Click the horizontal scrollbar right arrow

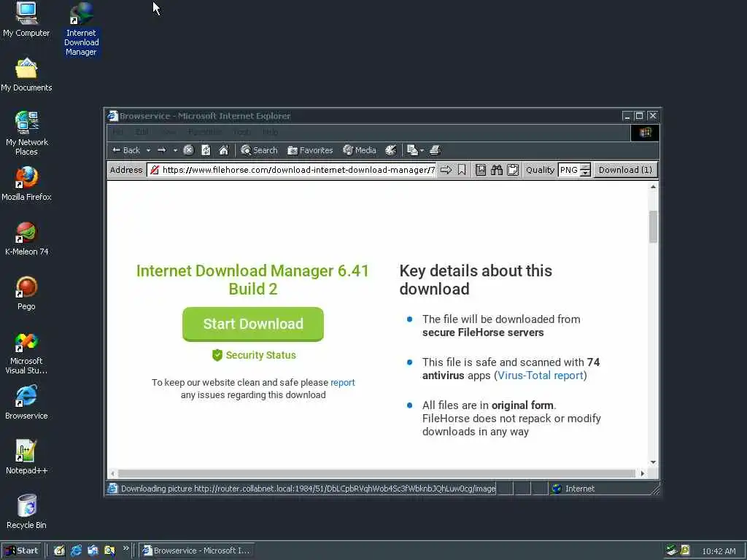[x=643, y=473]
